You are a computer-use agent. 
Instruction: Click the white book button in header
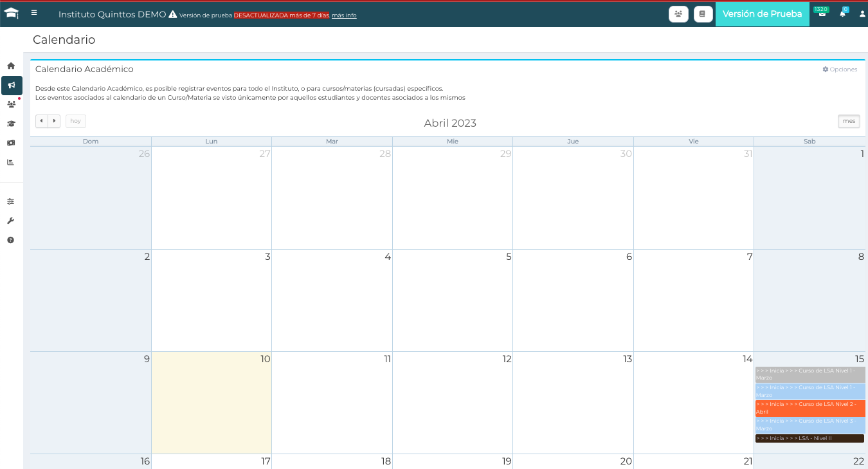(x=703, y=14)
